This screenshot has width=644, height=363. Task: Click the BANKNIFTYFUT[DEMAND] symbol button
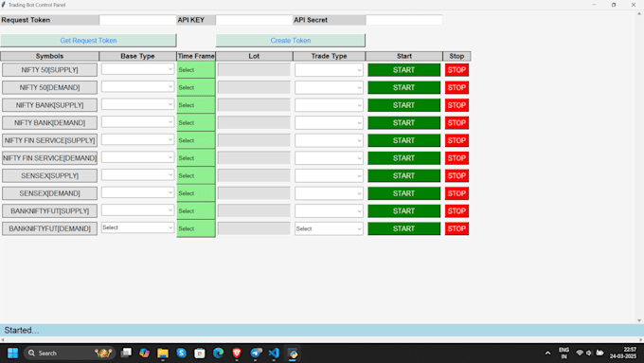(x=49, y=228)
